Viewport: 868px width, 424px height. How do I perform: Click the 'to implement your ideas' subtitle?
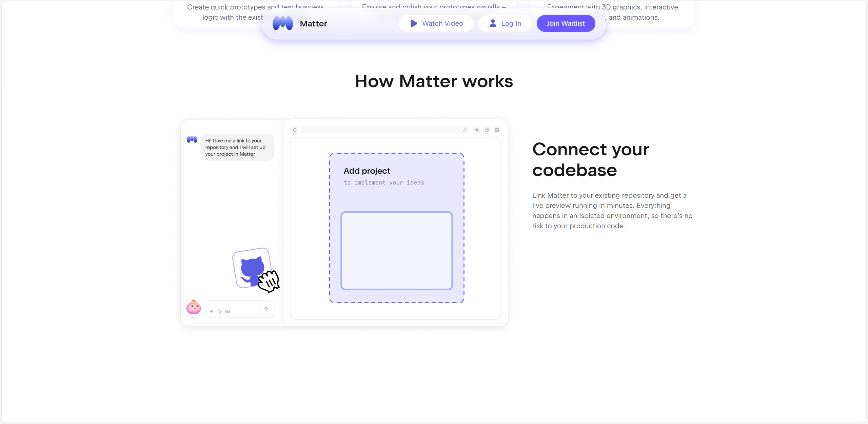coord(384,182)
